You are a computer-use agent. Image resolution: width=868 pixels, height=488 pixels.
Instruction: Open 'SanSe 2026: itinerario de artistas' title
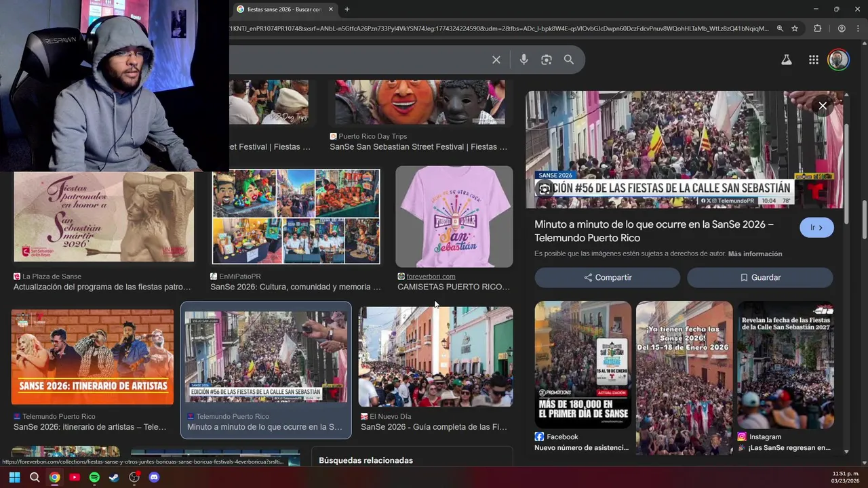(x=90, y=428)
